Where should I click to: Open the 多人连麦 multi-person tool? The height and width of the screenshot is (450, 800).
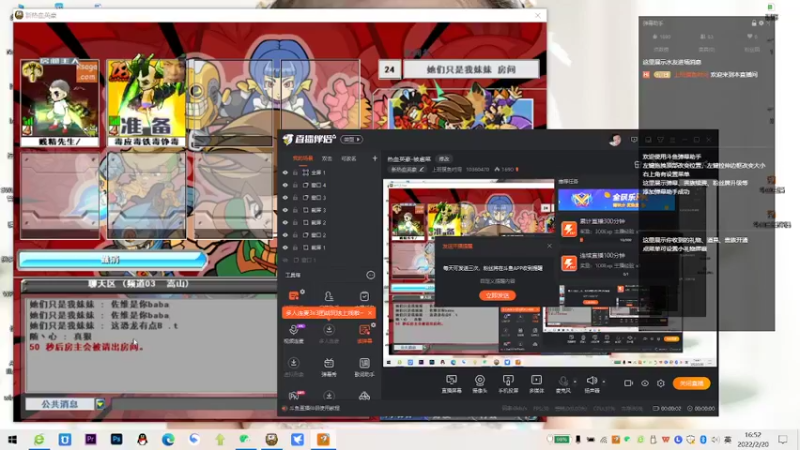(x=329, y=333)
